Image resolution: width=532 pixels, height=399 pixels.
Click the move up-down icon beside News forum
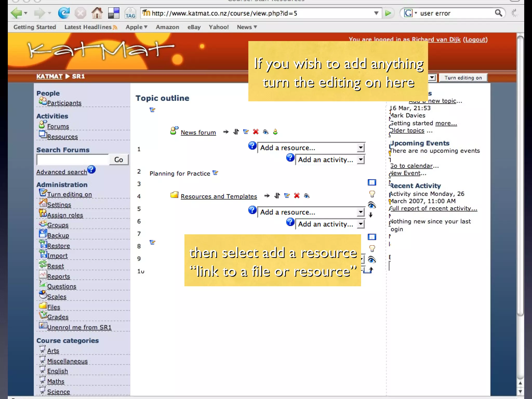(x=236, y=132)
